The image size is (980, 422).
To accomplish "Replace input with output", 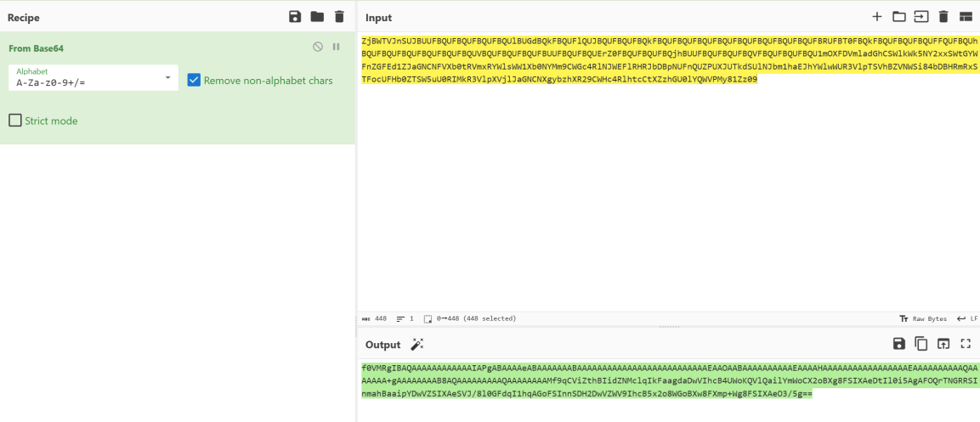I will [x=943, y=344].
